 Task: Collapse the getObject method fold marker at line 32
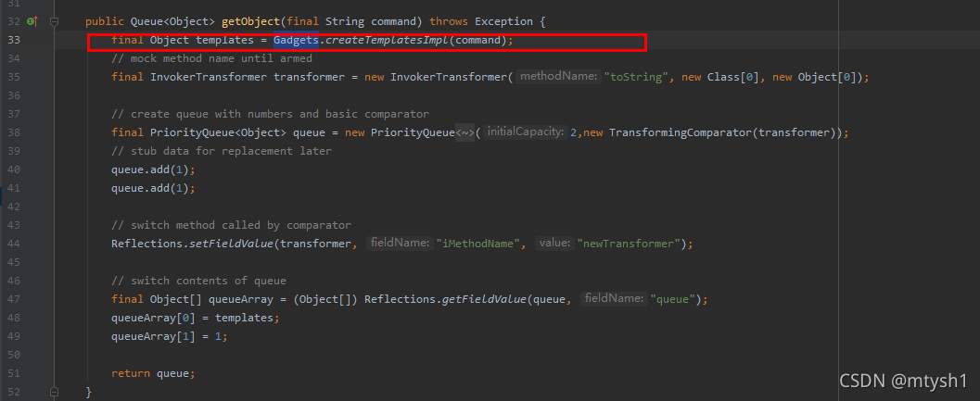(55, 22)
